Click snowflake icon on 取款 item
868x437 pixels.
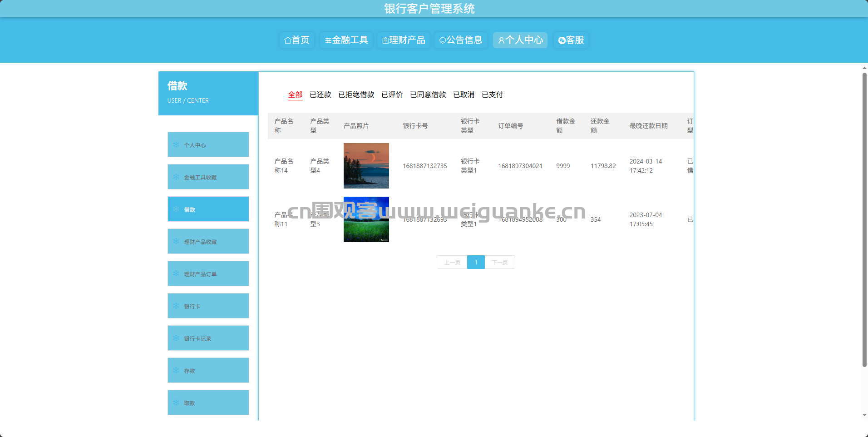click(176, 402)
